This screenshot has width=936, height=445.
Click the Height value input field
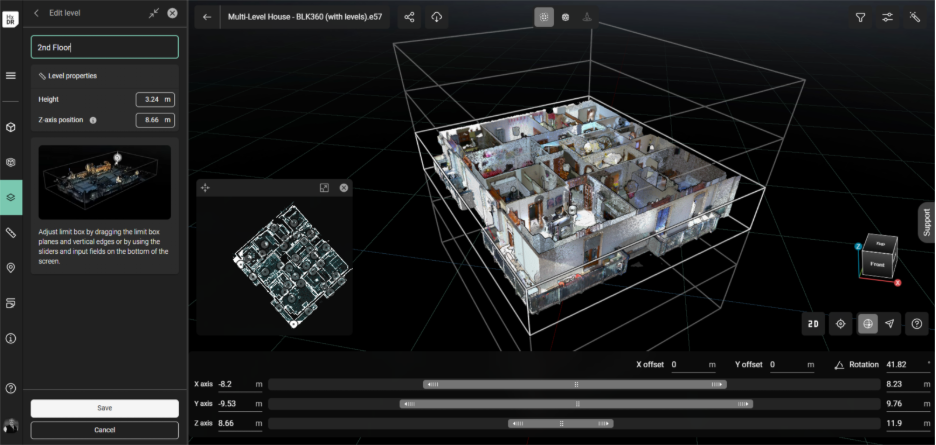coord(154,99)
